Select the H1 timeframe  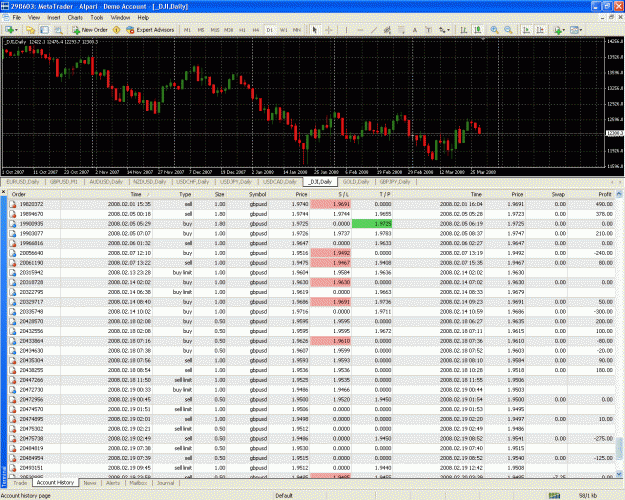tap(242, 30)
